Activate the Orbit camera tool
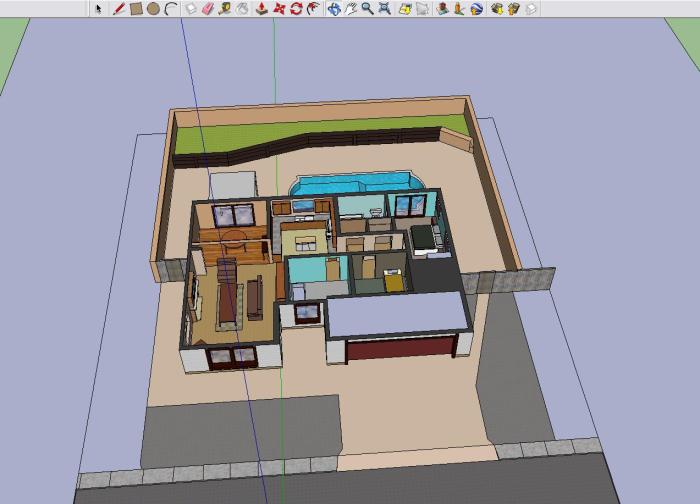Viewport: 700px width, 504px height. click(x=334, y=8)
